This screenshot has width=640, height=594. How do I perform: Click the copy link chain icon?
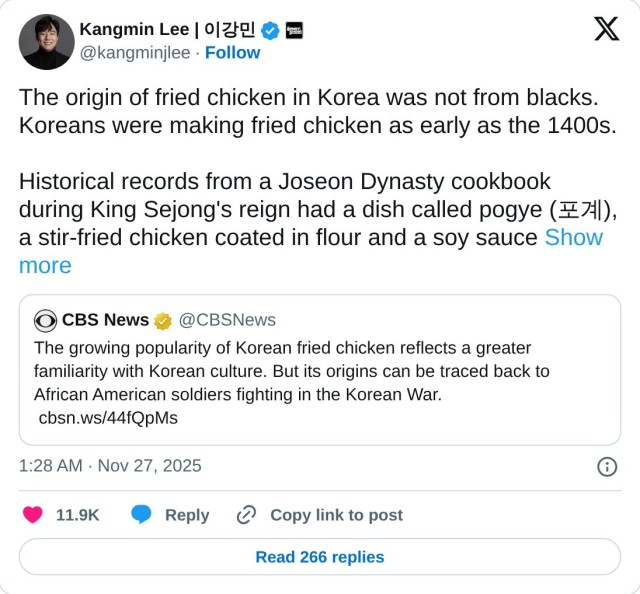coord(246,515)
